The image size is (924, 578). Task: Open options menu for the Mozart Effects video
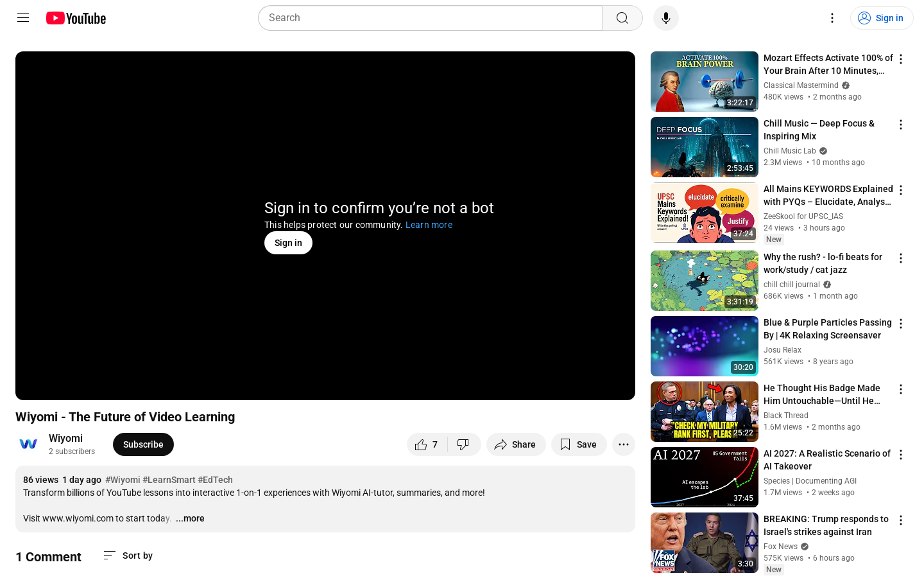pyautogui.click(x=901, y=59)
